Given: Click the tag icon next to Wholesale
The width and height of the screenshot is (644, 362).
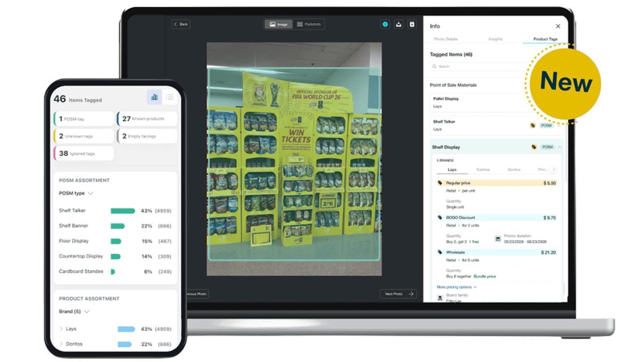Looking at the screenshot, I should click(x=440, y=252).
